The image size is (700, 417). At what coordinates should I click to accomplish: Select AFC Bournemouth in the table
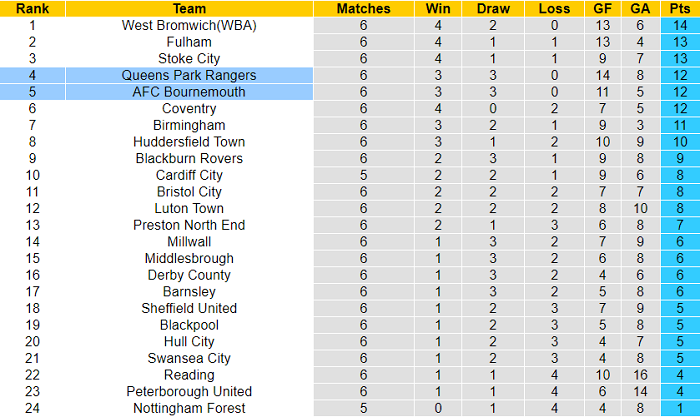point(189,92)
